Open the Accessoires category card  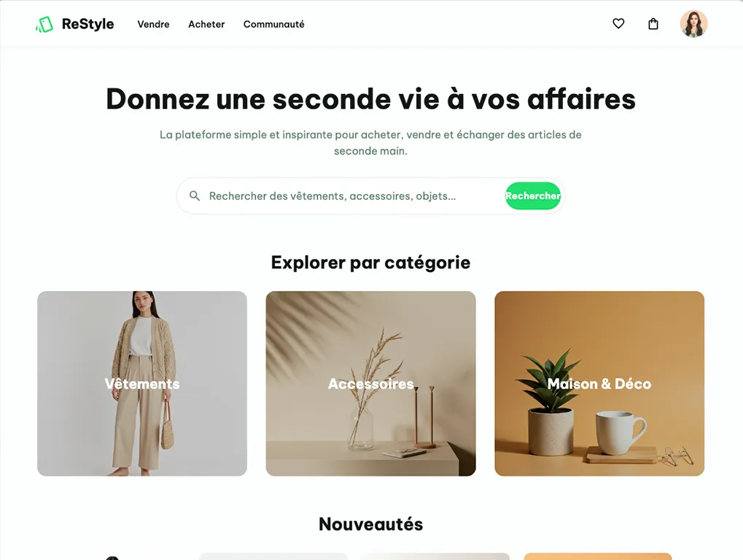pyautogui.click(x=370, y=384)
